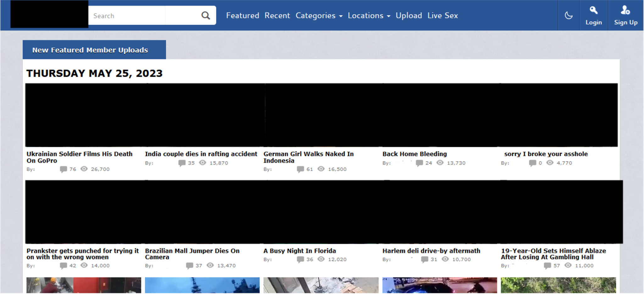
Task: Click comment icon under India couple rafting video
Action: pos(182,163)
